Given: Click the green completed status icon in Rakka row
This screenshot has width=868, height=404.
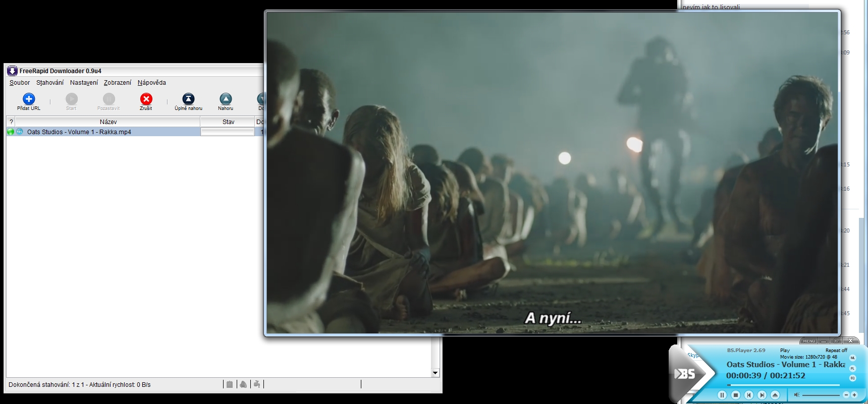Looking at the screenshot, I should click(11, 132).
